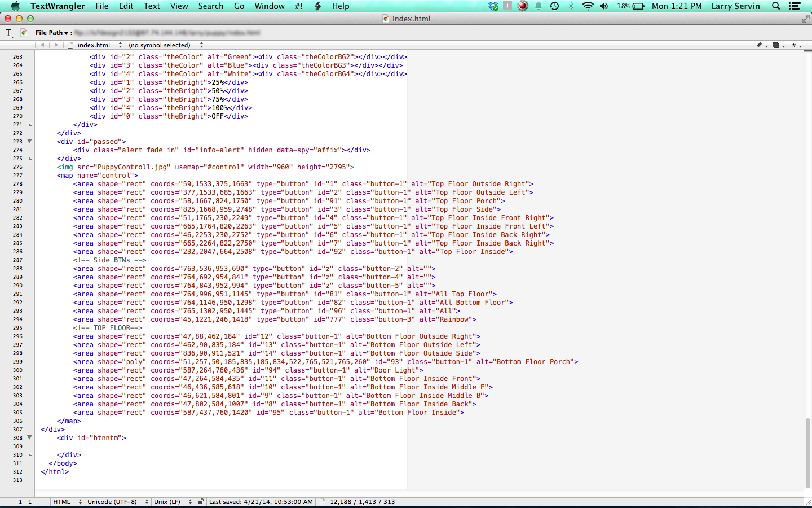Click the fold end marker at line 271
Screen dimensions: 812x508
[30, 125]
